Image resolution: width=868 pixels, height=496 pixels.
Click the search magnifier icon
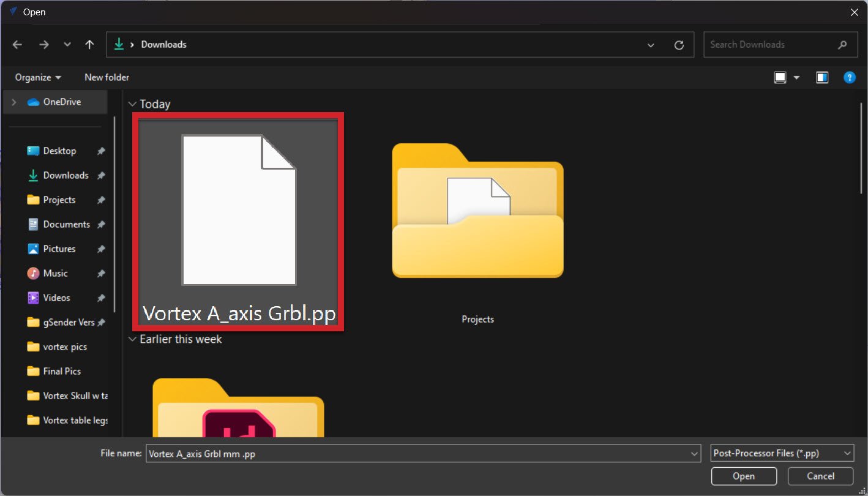point(843,45)
